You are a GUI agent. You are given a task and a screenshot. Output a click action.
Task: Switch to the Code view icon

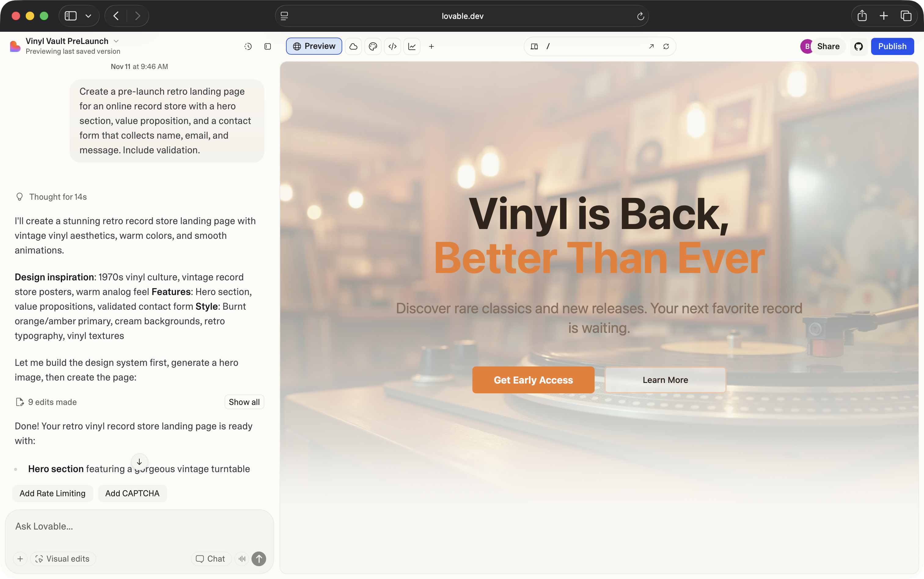[392, 46]
